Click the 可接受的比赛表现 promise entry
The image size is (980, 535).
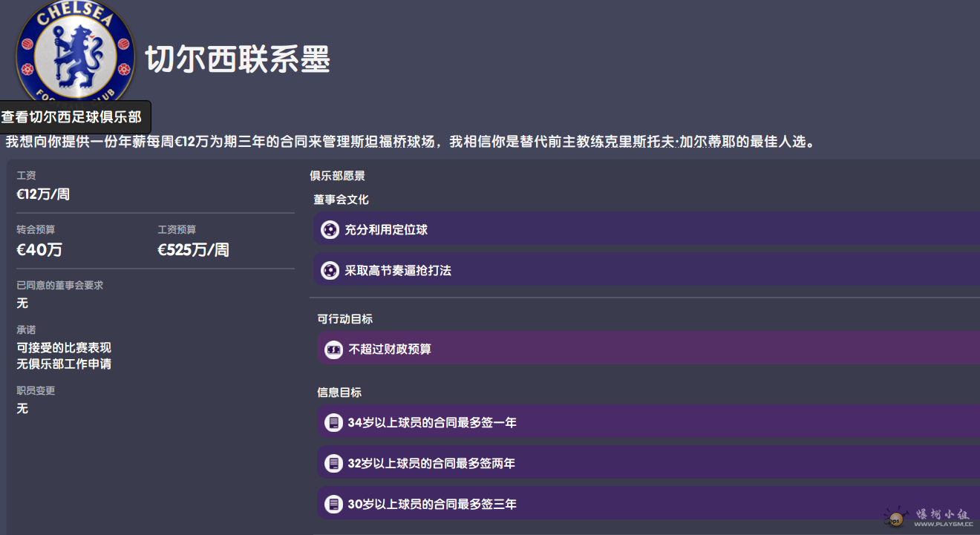pyautogui.click(x=64, y=347)
